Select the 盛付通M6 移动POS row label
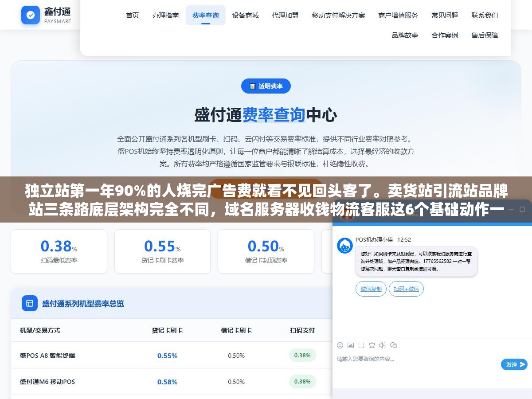This screenshot has height=399, width=532. tap(47, 382)
